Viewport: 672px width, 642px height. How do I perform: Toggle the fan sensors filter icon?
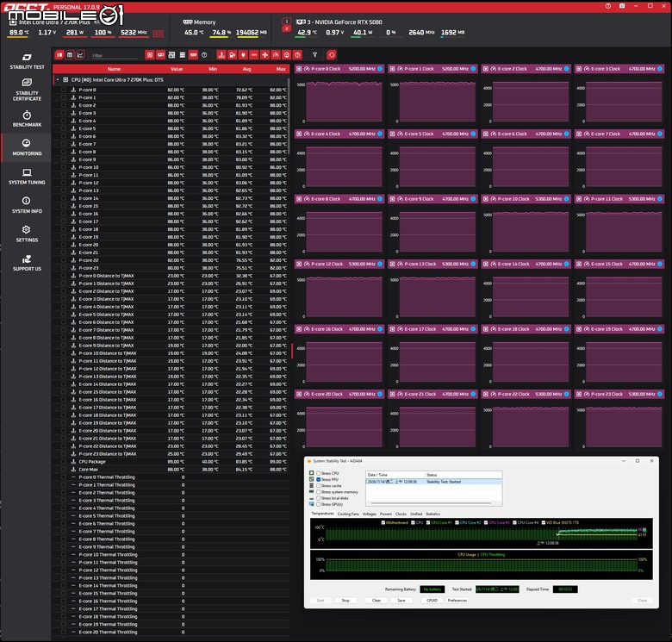point(264,55)
